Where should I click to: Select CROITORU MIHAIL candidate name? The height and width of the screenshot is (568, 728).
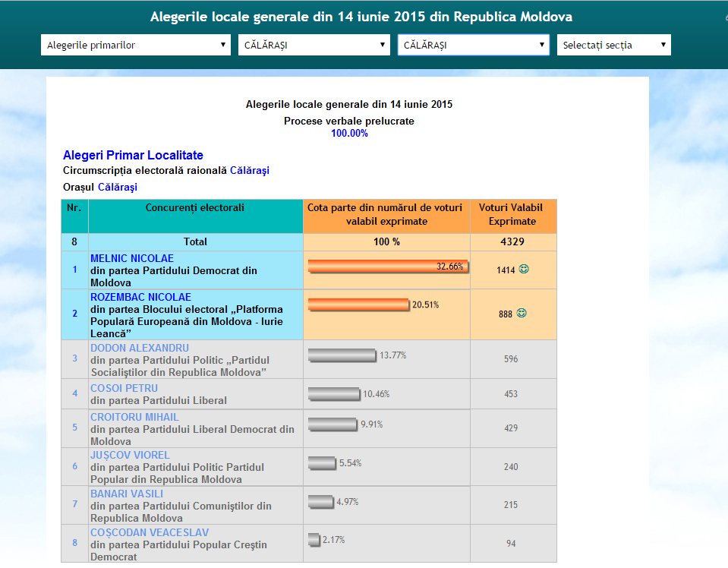[134, 417]
